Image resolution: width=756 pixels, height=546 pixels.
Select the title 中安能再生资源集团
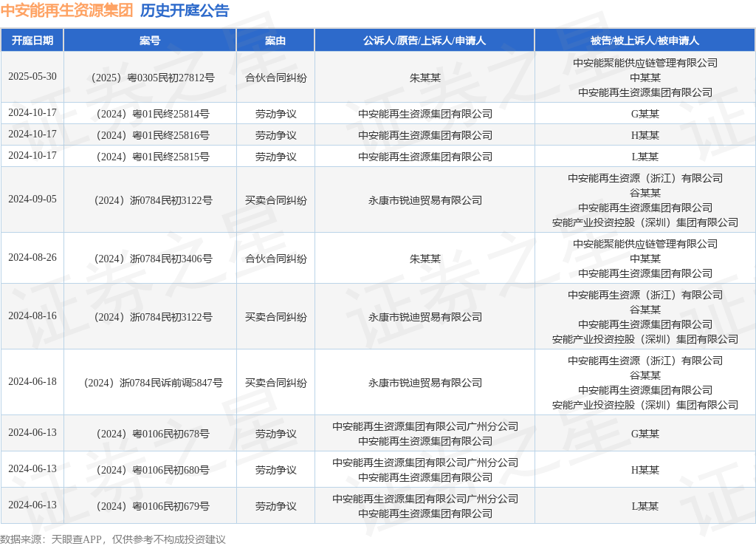point(66,10)
